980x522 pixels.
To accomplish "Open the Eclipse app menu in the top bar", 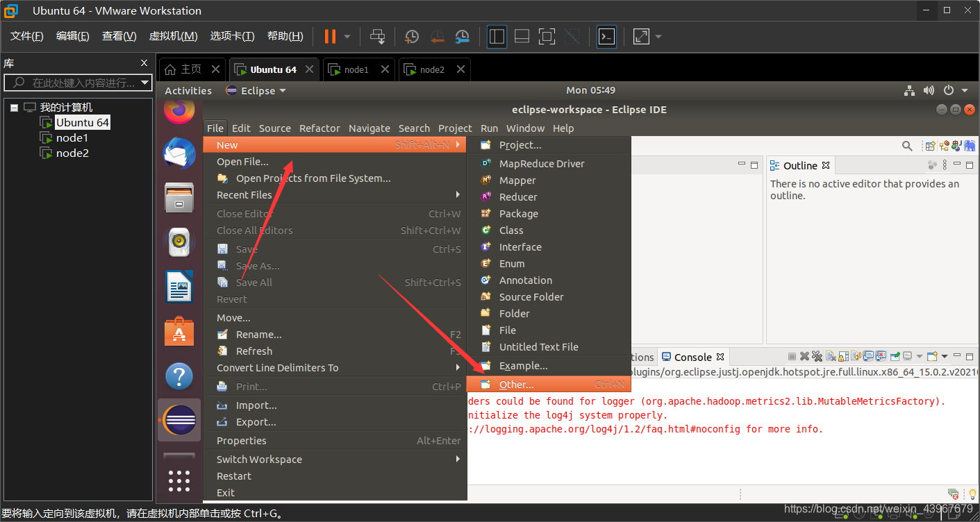I will 256,90.
